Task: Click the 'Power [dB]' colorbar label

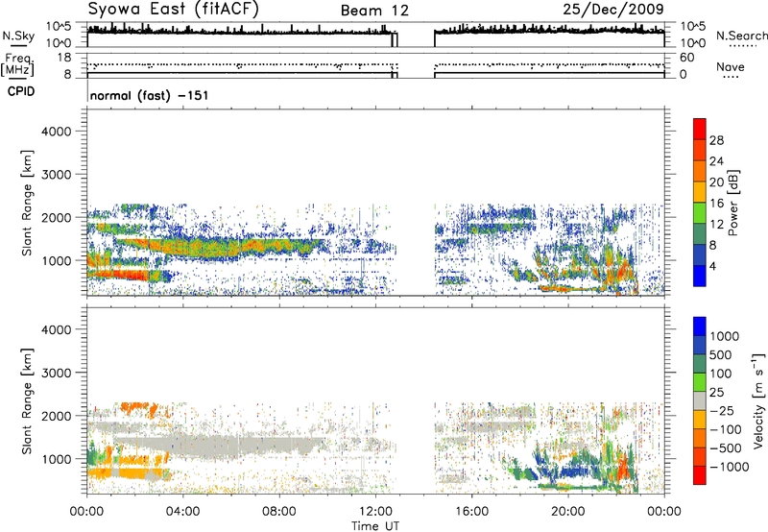Action: [x=732, y=203]
